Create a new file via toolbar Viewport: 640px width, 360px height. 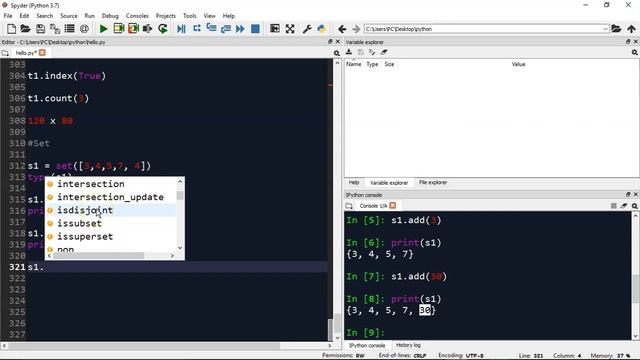pos(11,29)
